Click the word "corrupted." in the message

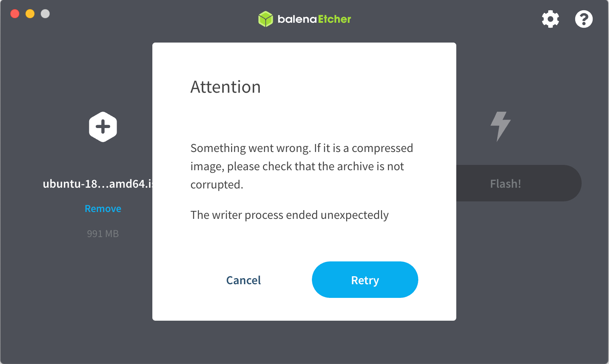click(x=217, y=185)
